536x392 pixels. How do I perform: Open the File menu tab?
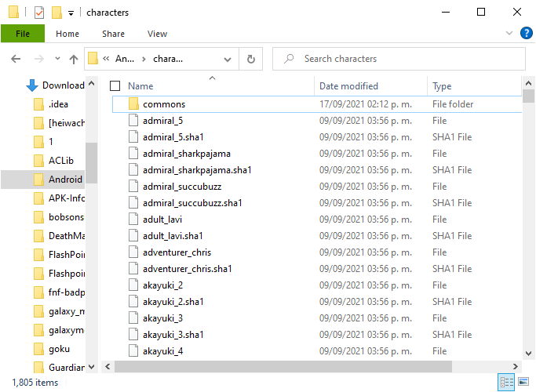tap(23, 34)
